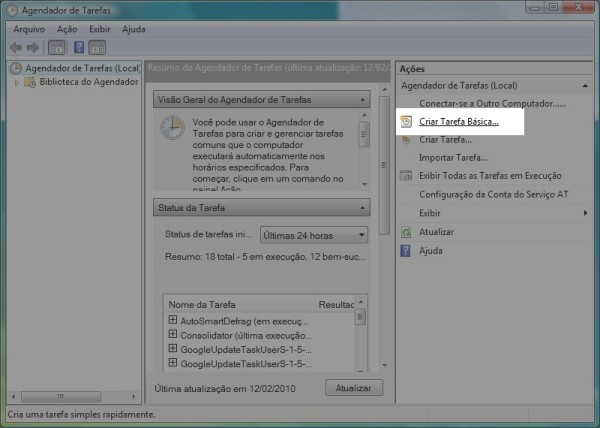
Task: Select Agendador de Tarefas (Local) tree root
Action: click(81, 68)
